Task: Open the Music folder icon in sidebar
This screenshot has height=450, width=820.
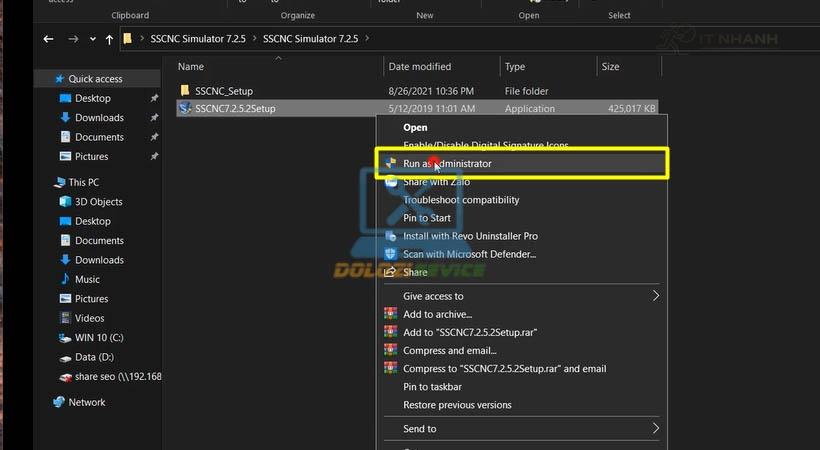Action: [x=65, y=279]
